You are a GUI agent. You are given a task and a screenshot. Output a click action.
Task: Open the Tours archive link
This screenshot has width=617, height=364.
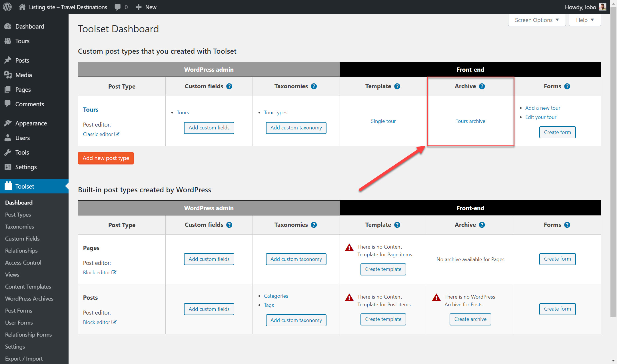point(470,121)
